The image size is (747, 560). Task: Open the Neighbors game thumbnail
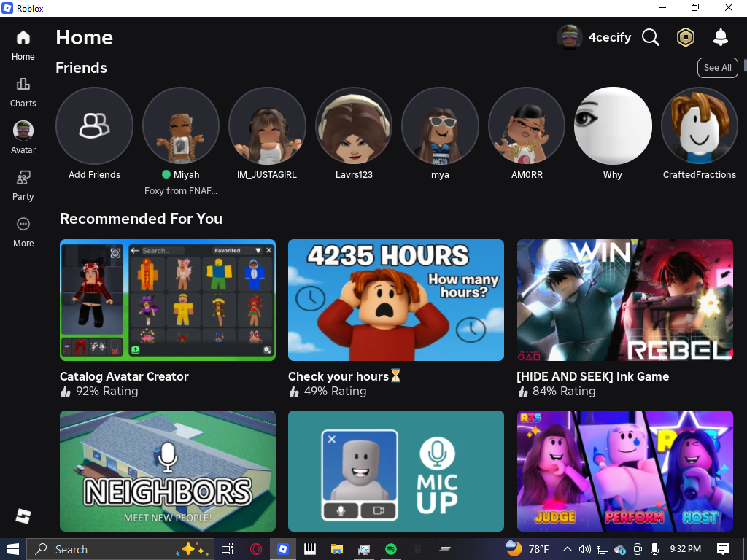[168, 471]
